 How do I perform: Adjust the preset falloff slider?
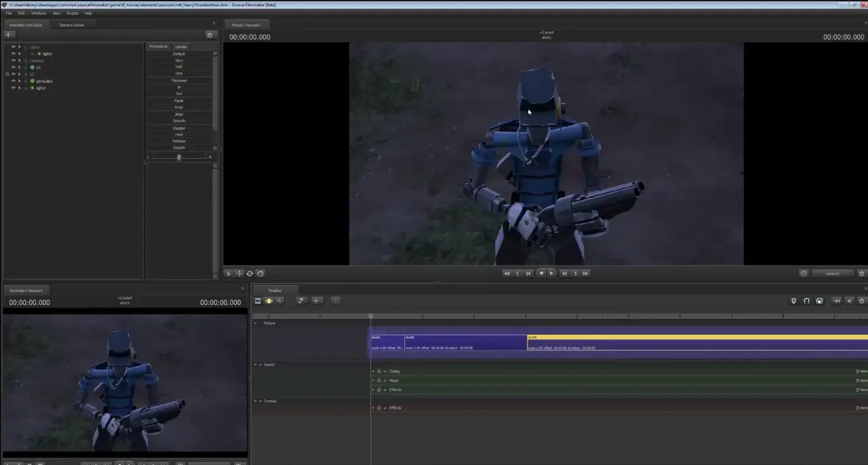click(x=178, y=157)
